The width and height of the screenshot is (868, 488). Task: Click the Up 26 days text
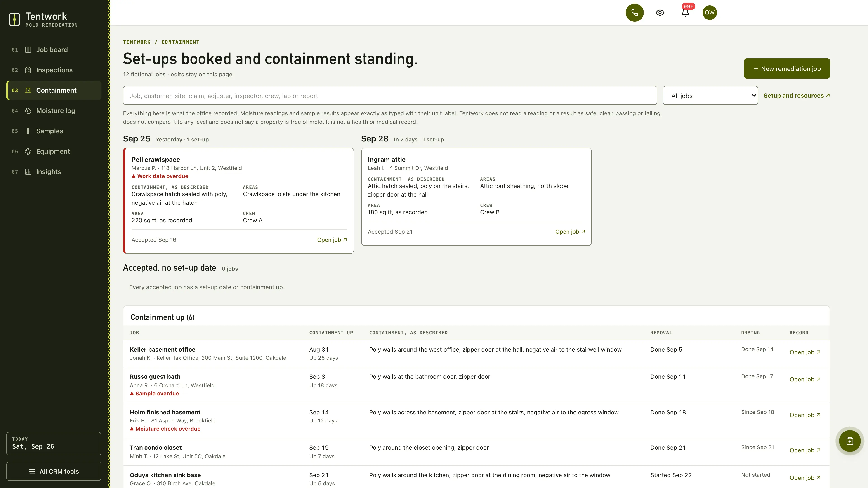point(323,358)
